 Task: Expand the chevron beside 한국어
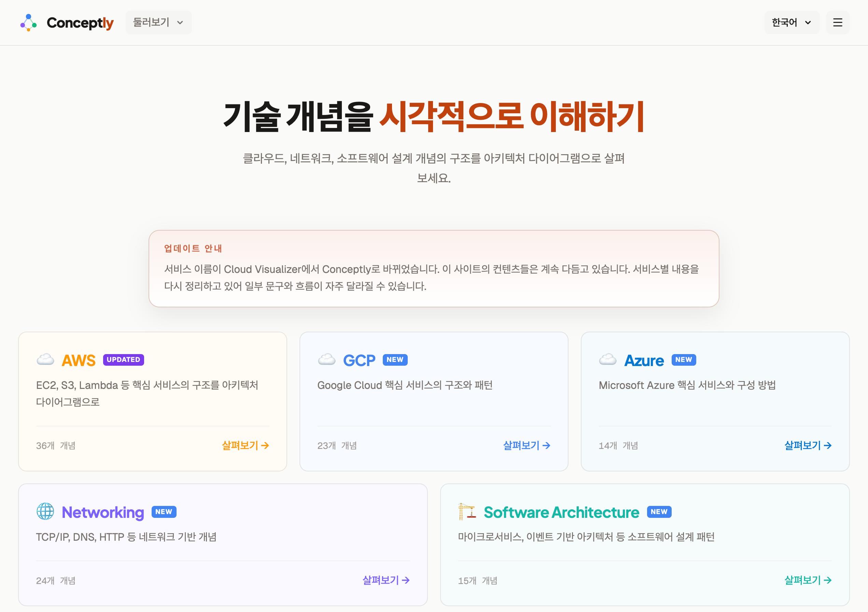pyautogui.click(x=808, y=23)
